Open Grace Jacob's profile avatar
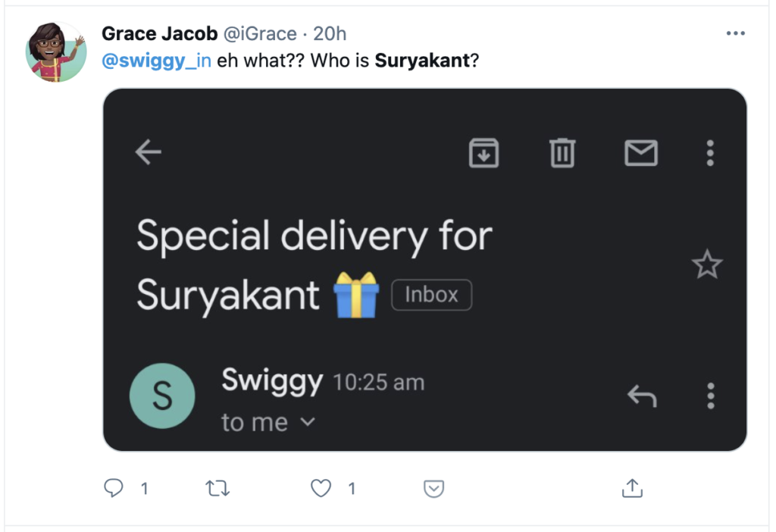776x532 pixels. coord(55,52)
